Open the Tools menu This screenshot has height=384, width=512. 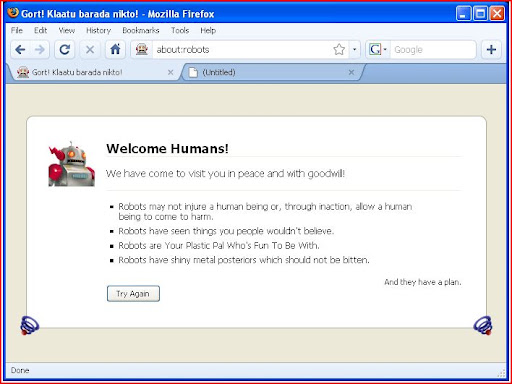[x=180, y=31]
